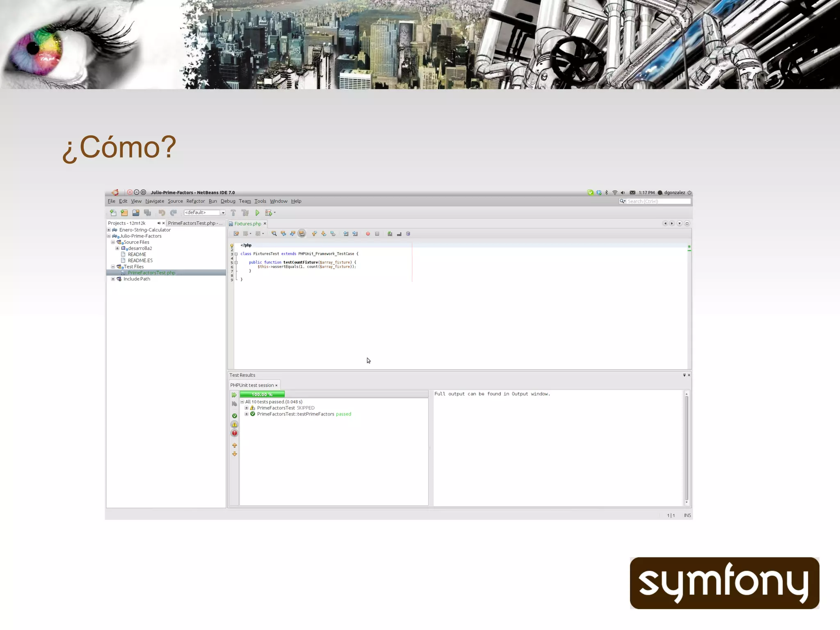Image resolution: width=840 pixels, height=630 pixels.
Task: Click the 100.00 % progress bar
Action: tap(262, 395)
